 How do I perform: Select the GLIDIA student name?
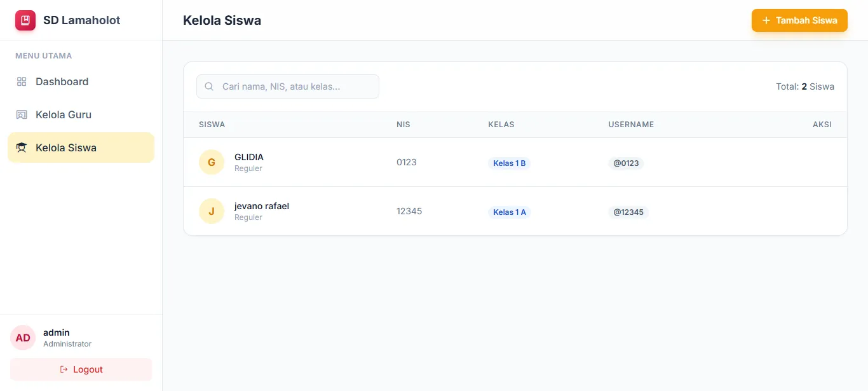tap(249, 157)
